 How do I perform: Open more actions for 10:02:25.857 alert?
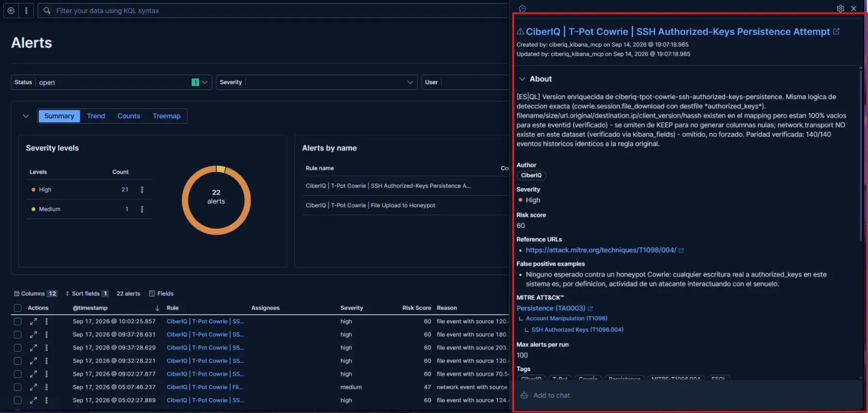pyautogui.click(x=46, y=321)
